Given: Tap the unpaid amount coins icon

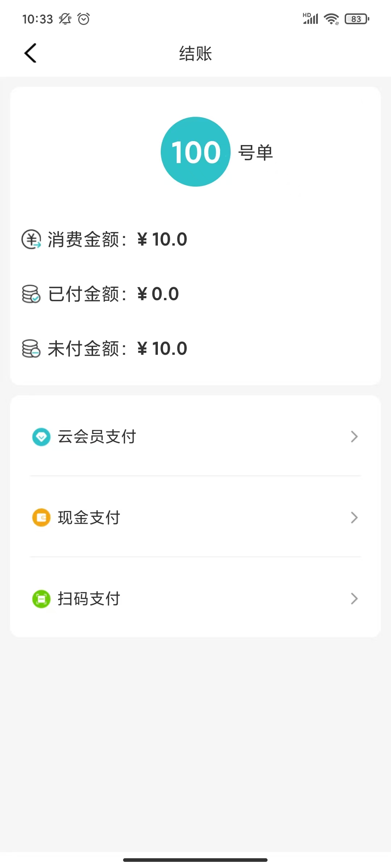Looking at the screenshot, I should click(x=31, y=349).
